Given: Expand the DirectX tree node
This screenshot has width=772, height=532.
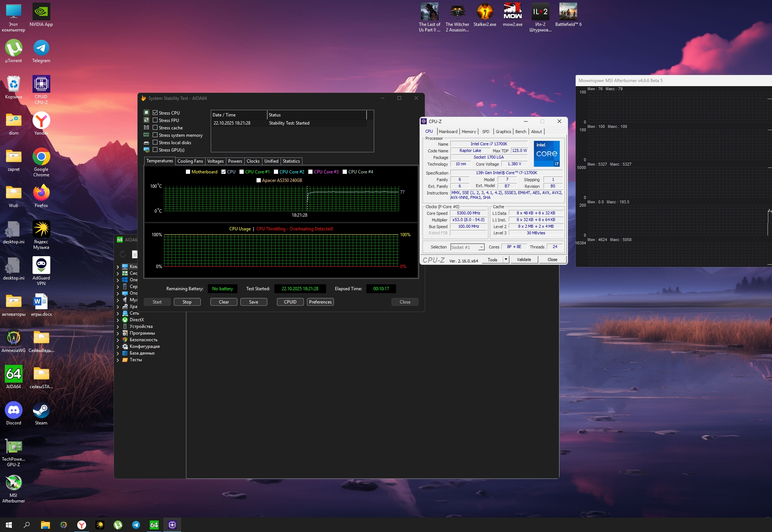Looking at the screenshot, I should click(118, 320).
